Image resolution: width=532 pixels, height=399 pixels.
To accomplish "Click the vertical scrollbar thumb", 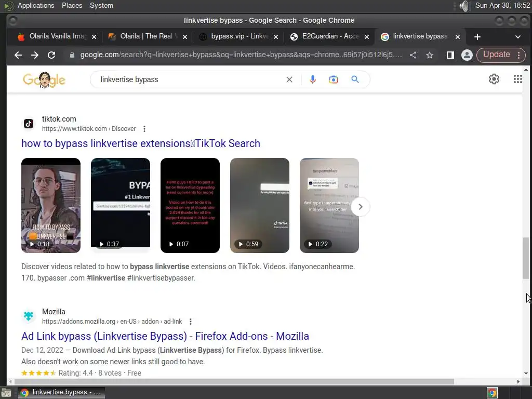I will tap(526, 258).
